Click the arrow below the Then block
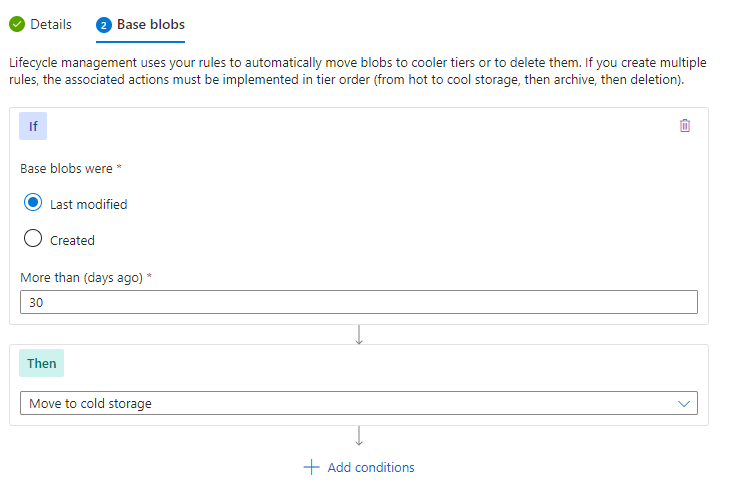 coord(358,436)
